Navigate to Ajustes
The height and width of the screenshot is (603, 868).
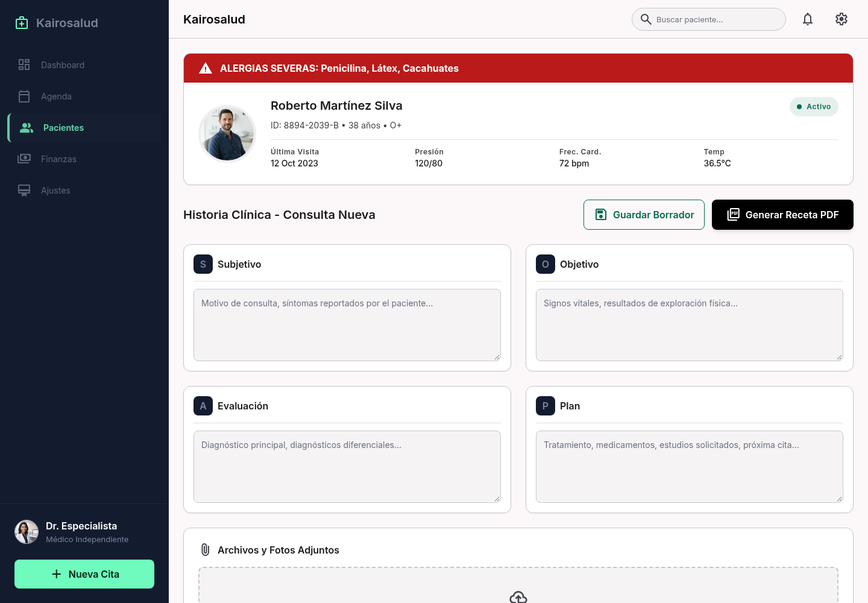tap(84, 191)
